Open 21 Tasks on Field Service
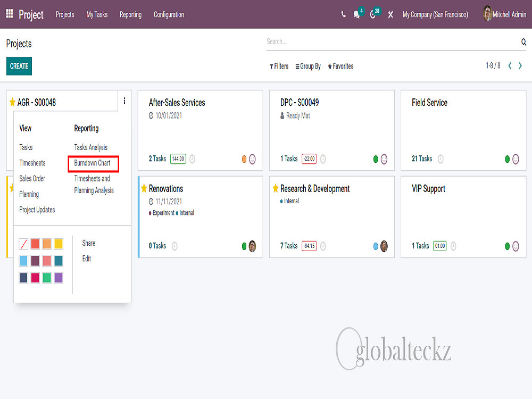 422,159
